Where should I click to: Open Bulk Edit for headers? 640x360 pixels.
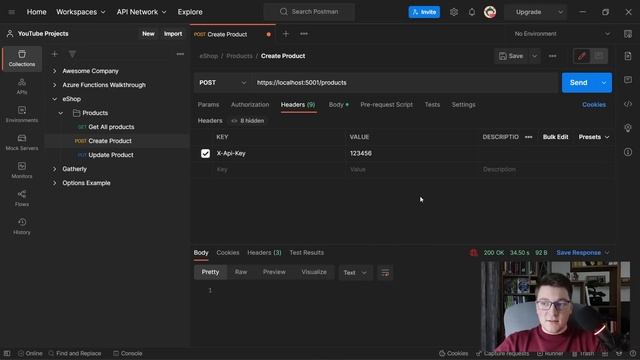pos(555,137)
